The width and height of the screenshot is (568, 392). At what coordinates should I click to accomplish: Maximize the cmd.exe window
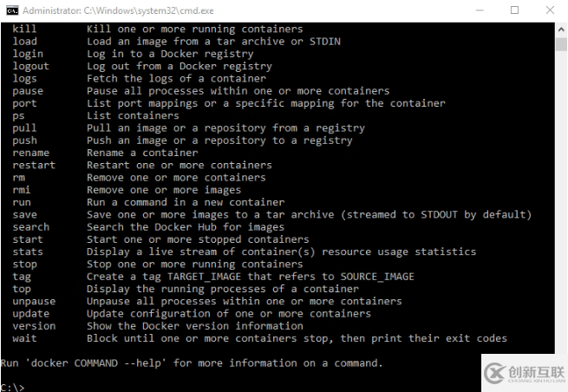pyautogui.click(x=514, y=10)
